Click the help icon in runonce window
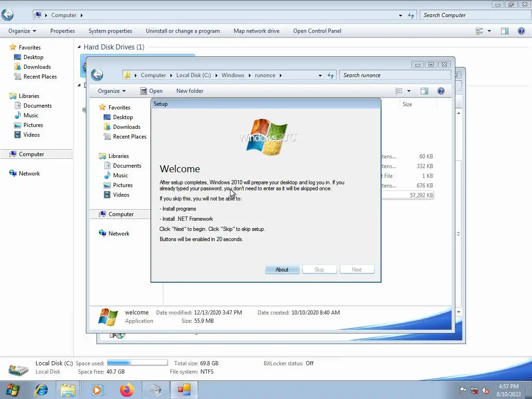532x399 pixels. [441, 91]
